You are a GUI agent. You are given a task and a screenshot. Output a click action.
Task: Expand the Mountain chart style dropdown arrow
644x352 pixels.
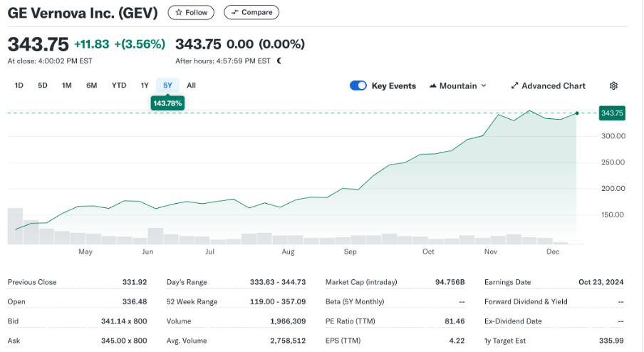pos(484,86)
